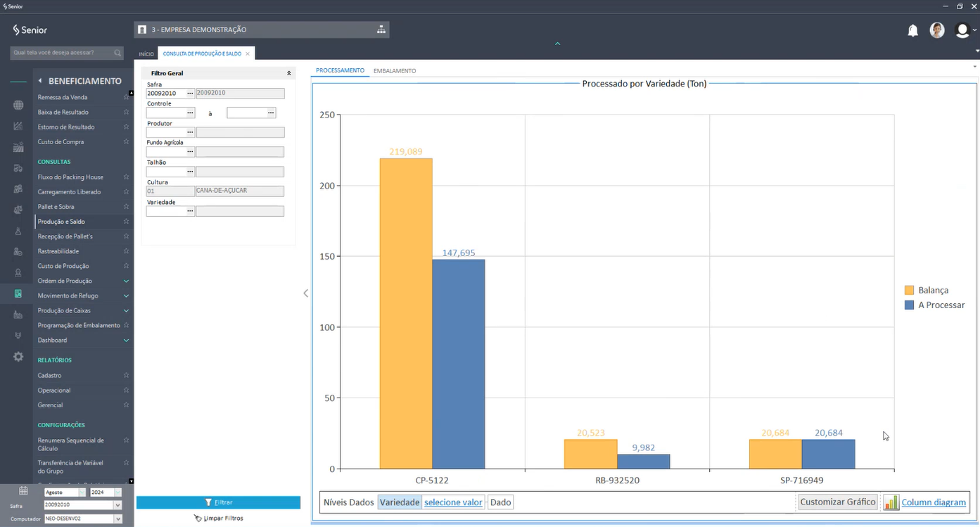Click the bar chart icon beside Column diagram

pyautogui.click(x=891, y=502)
